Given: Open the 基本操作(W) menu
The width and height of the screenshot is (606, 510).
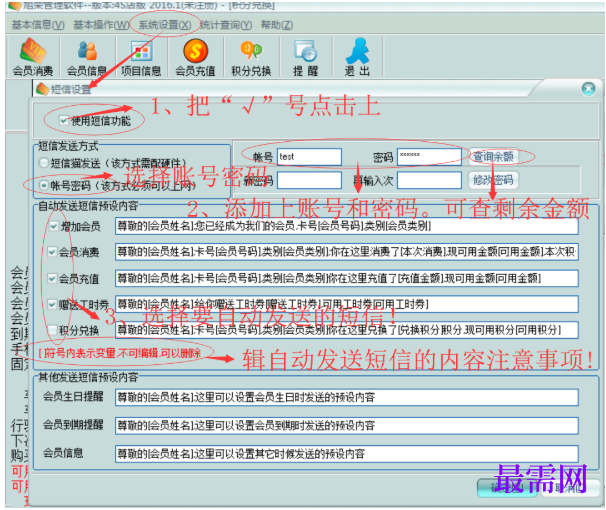Looking at the screenshot, I should pos(101,25).
